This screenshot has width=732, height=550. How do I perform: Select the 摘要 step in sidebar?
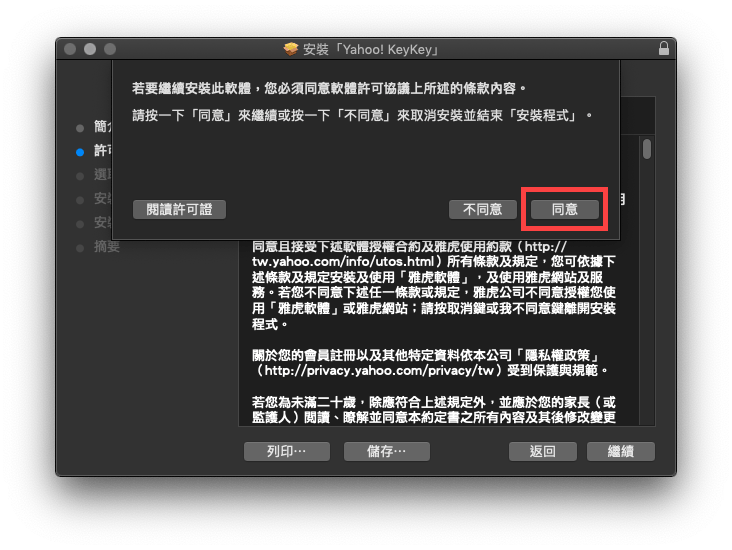(x=106, y=247)
